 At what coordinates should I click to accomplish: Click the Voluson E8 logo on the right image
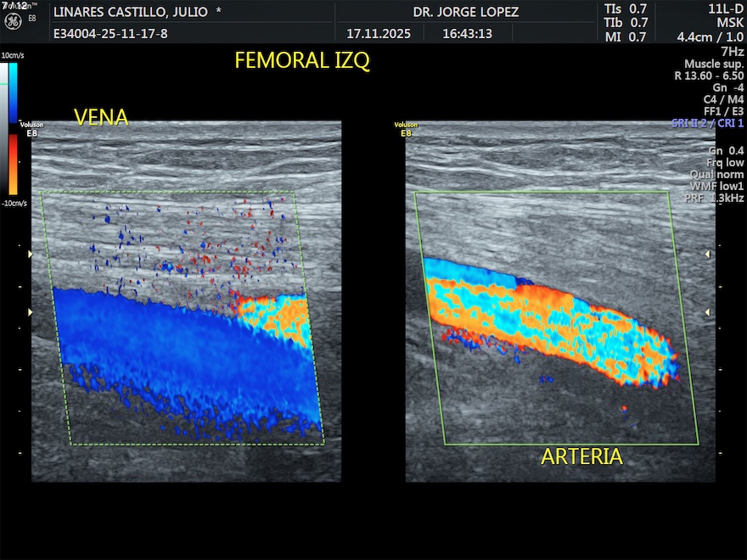(407, 129)
